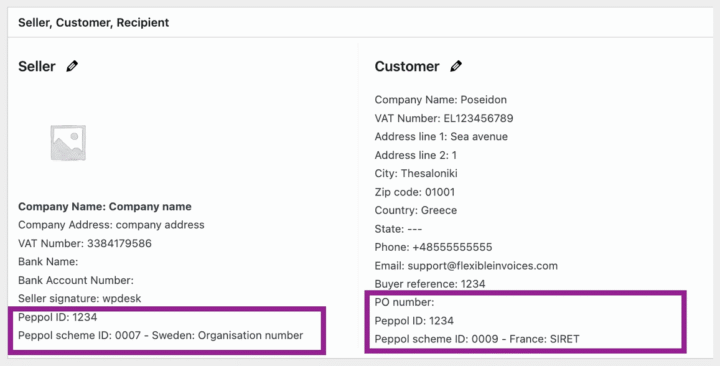Select 'City: Thesaloniki' line
Viewport: 720px width, 366px height.
[x=416, y=174]
